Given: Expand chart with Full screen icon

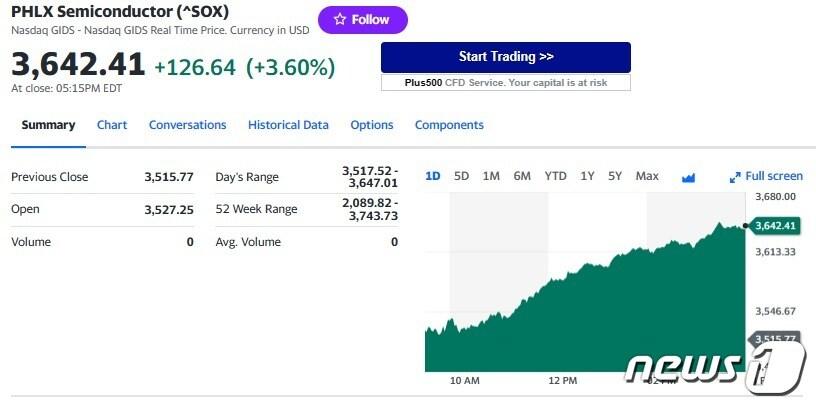Looking at the screenshot, I should (x=766, y=176).
